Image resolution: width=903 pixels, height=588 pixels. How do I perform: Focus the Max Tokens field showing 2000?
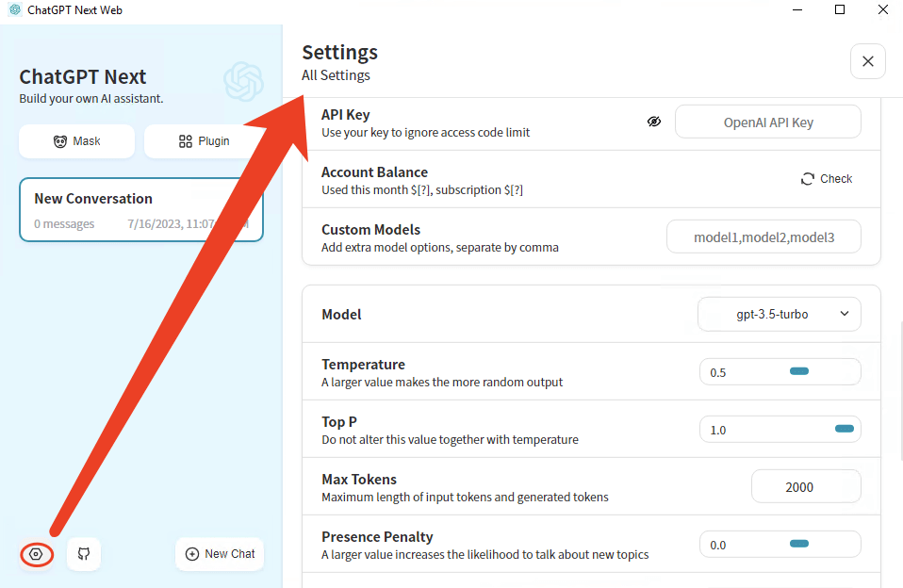point(806,487)
